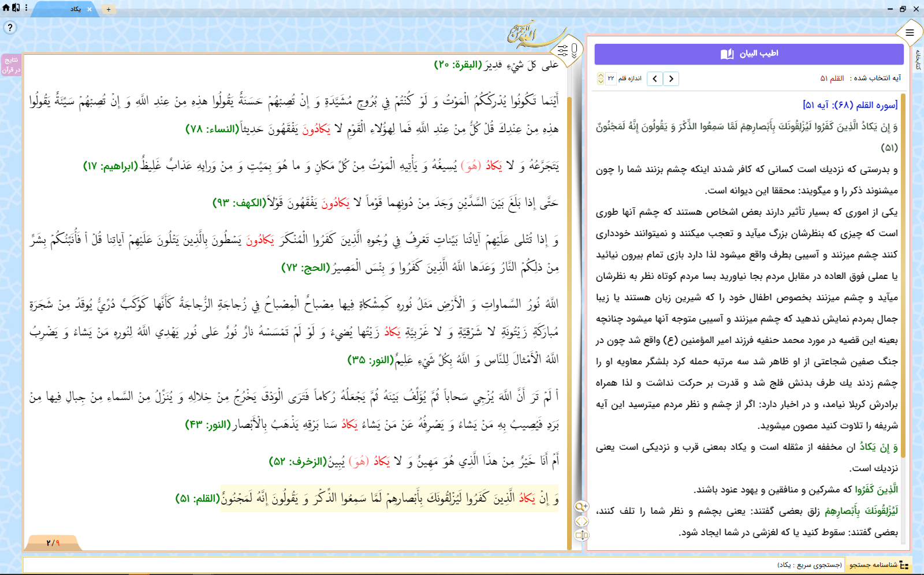Viewport: 924px width, 575px height.
Task: Open the three-dot more options menu
Action: [27, 8]
